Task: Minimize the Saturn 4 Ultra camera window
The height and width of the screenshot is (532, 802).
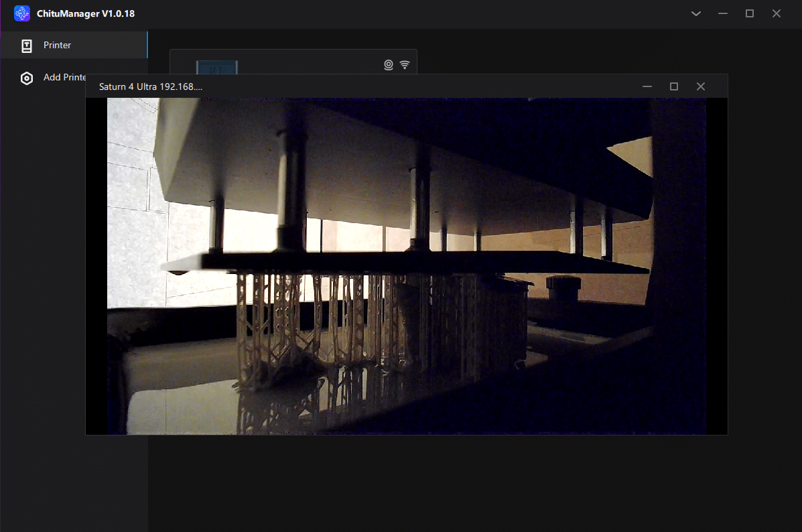Action: click(647, 86)
